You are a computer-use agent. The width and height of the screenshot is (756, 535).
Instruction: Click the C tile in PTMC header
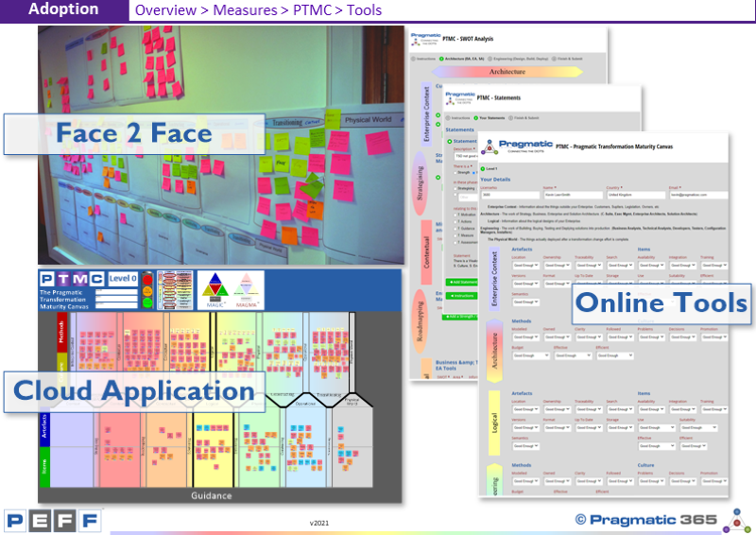(96, 279)
